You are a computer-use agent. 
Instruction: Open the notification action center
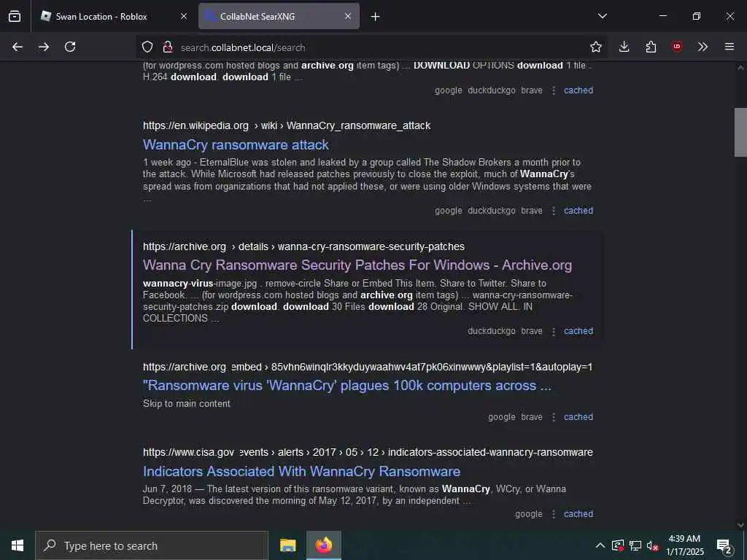[724, 545]
